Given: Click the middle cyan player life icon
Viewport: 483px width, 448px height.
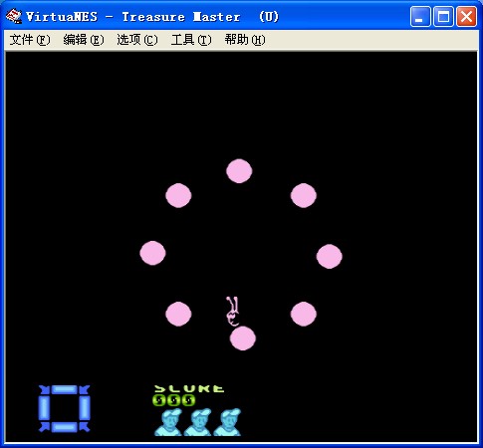Looking at the screenshot, I should pos(198,422).
